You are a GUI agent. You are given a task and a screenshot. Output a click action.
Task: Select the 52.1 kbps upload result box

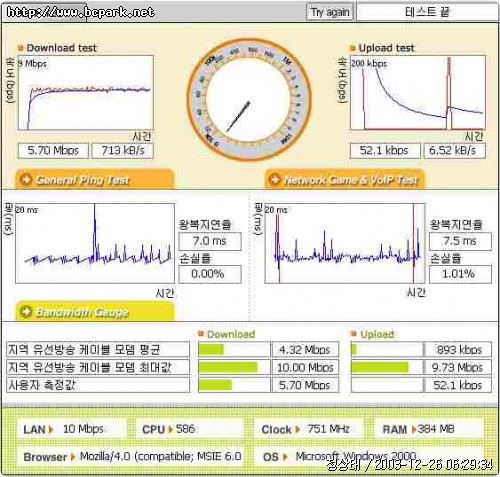tap(385, 150)
